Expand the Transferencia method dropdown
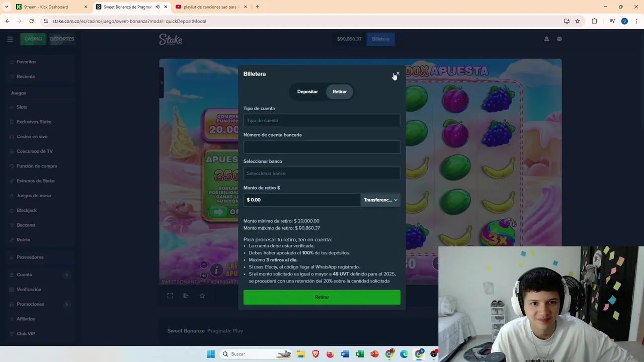 pyautogui.click(x=380, y=200)
